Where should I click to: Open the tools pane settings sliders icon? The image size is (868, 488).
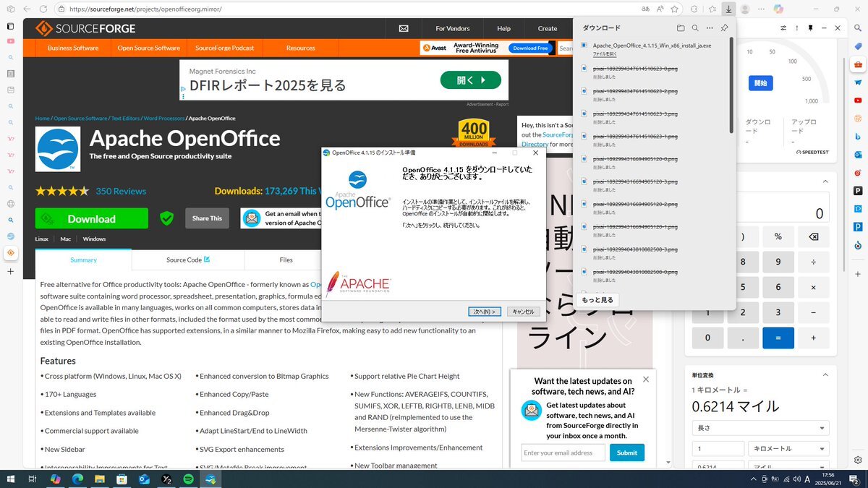tap(783, 28)
